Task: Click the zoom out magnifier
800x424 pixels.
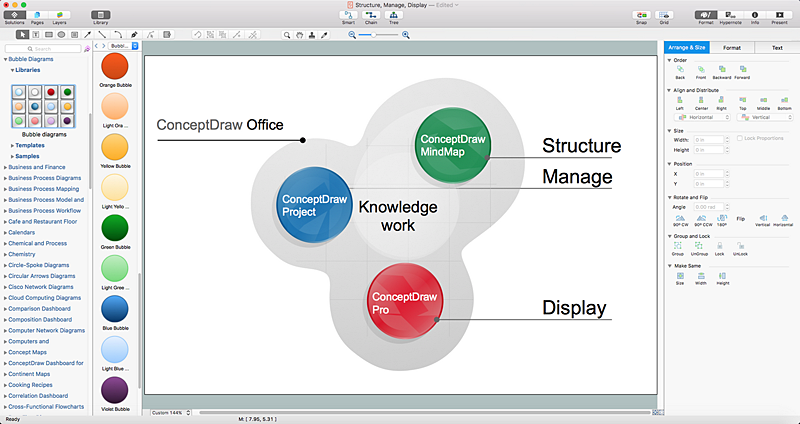Action: click(352, 35)
